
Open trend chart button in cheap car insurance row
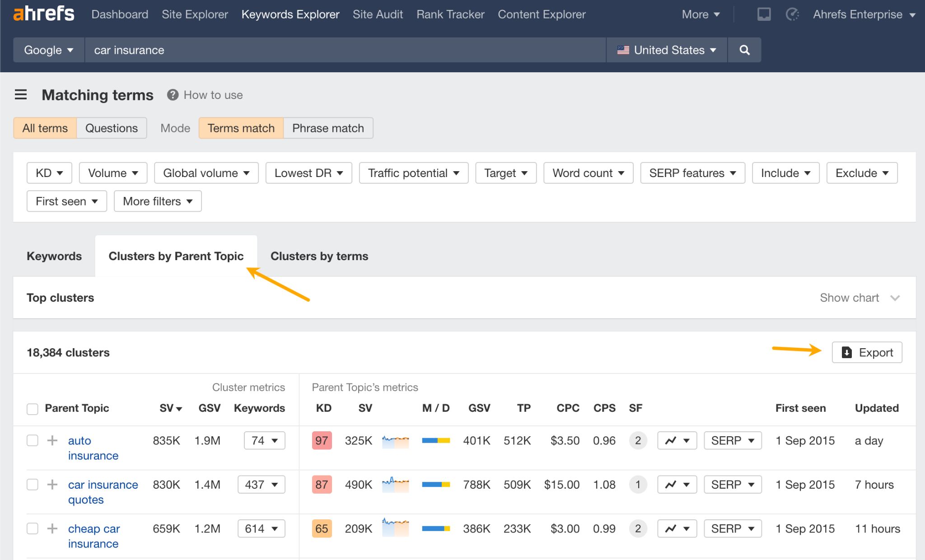[677, 528]
